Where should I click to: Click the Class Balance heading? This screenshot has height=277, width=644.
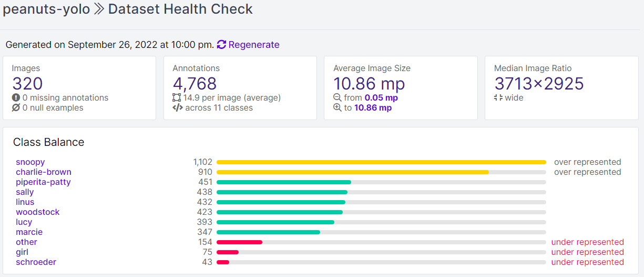click(48, 142)
